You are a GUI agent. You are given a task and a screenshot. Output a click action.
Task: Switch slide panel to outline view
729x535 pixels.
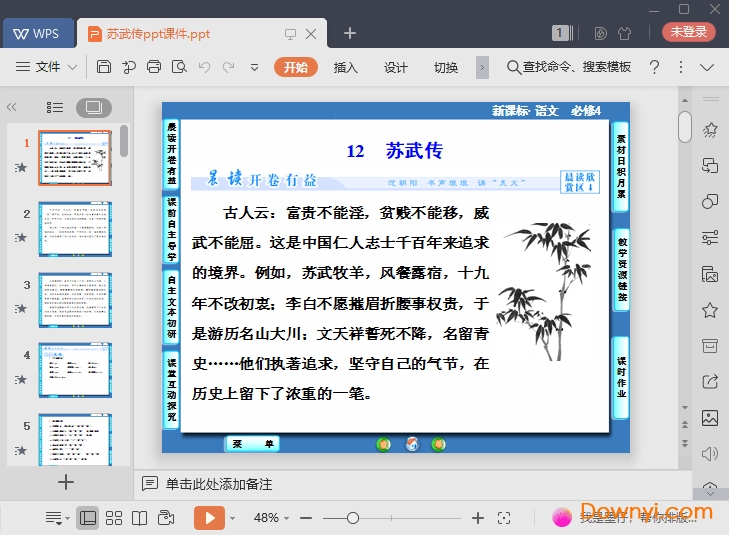[55, 108]
